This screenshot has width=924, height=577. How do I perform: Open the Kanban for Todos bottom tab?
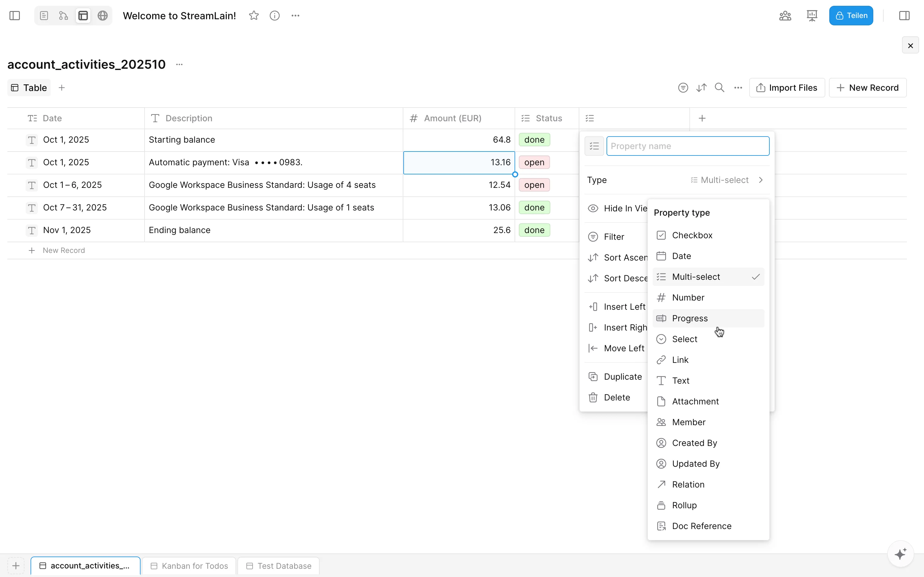189,566
